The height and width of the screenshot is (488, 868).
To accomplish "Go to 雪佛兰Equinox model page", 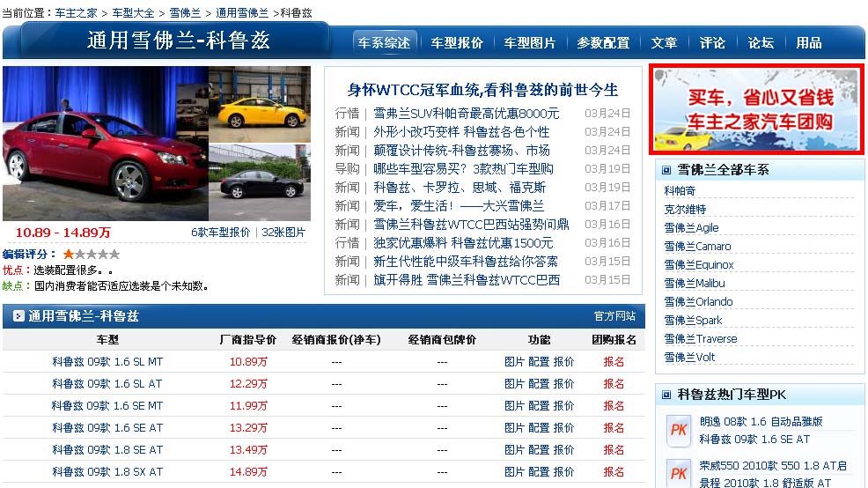I will click(699, 265).
